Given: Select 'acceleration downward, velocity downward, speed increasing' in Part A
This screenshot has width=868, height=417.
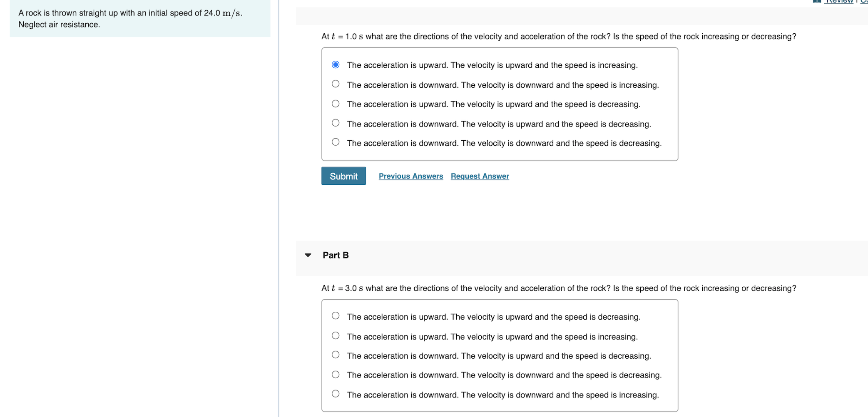Looking at the screenshot, I should [x=335, y=83].
